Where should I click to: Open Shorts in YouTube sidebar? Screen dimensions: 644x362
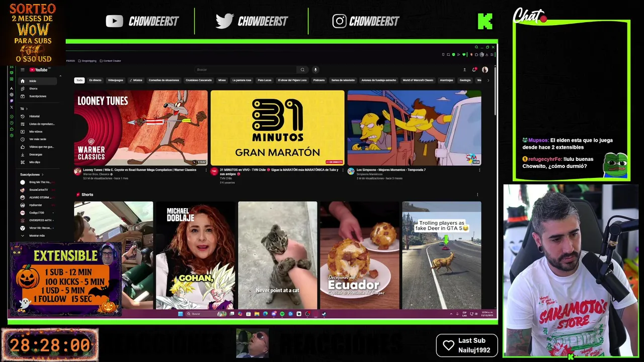(38, 88)
